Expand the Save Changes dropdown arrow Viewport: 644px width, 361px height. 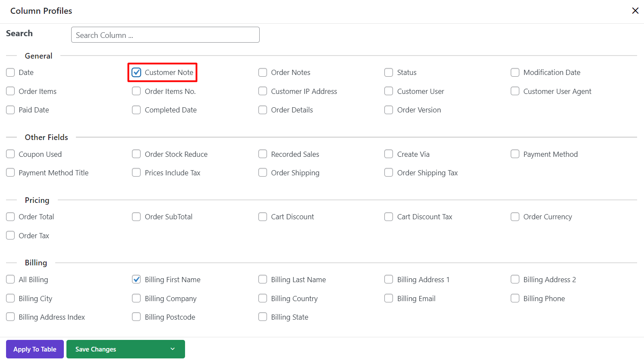click(173, 349)
